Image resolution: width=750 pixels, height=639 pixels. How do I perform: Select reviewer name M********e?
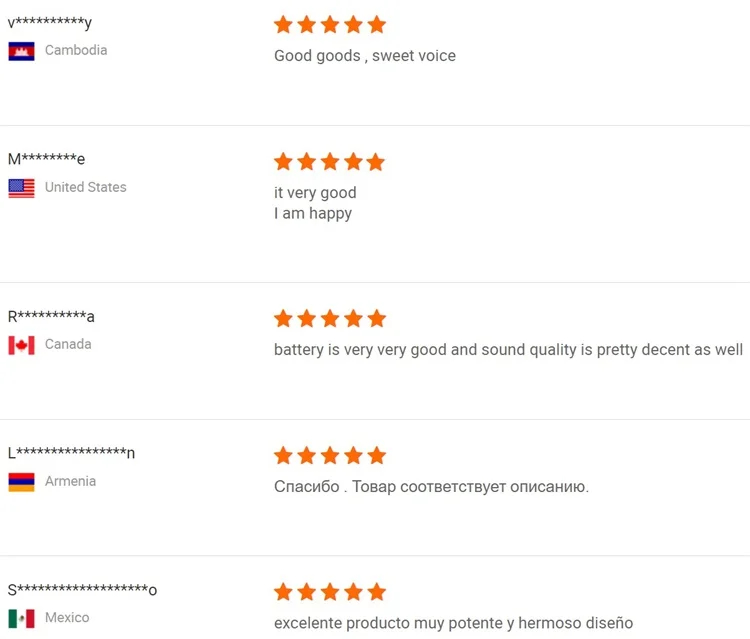46,159
